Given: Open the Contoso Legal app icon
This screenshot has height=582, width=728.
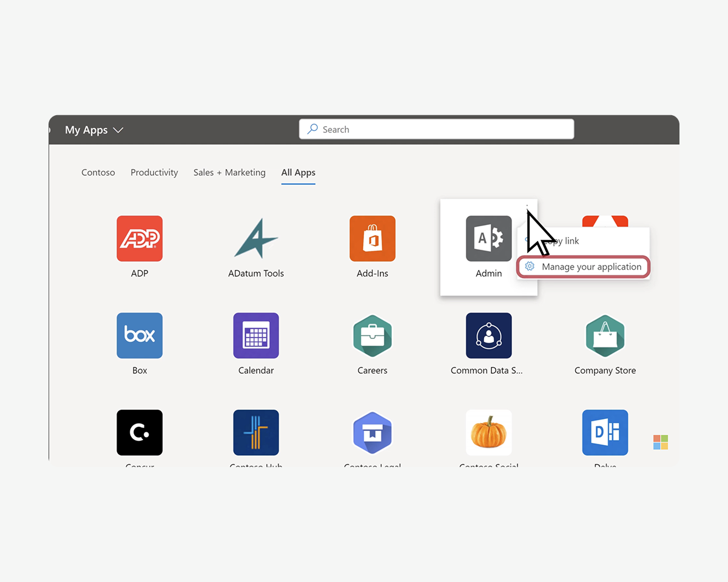Looking at the screenshot, I should pos(372,432).
